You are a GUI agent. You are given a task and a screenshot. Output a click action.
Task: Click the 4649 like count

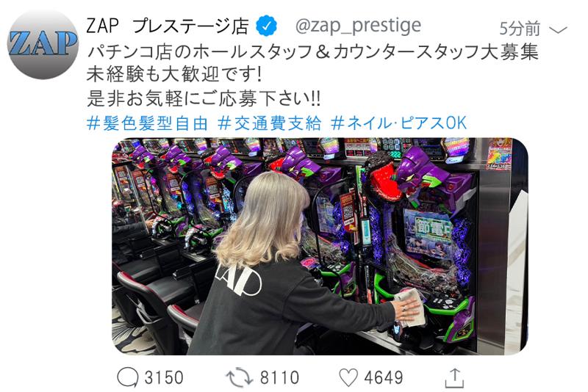point(383,377)
